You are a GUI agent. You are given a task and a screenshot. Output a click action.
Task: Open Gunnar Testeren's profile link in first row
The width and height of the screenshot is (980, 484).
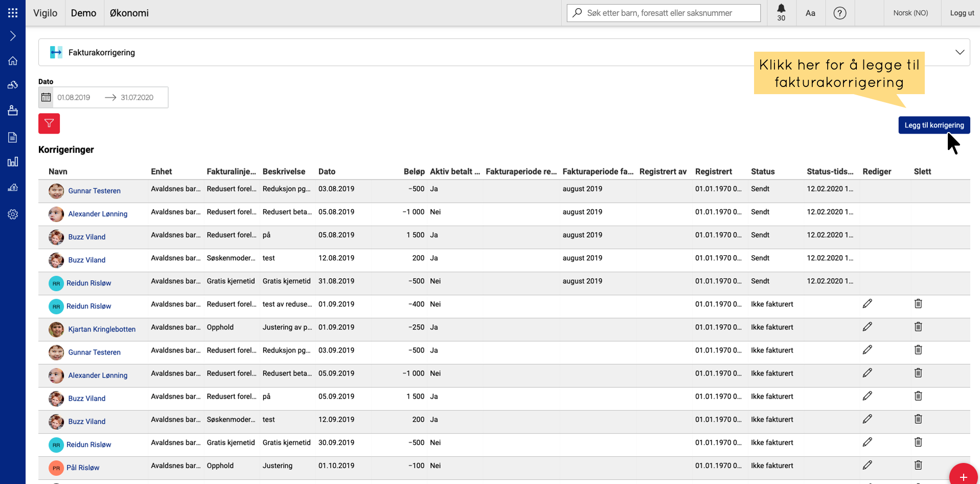[x=94, y=191]
